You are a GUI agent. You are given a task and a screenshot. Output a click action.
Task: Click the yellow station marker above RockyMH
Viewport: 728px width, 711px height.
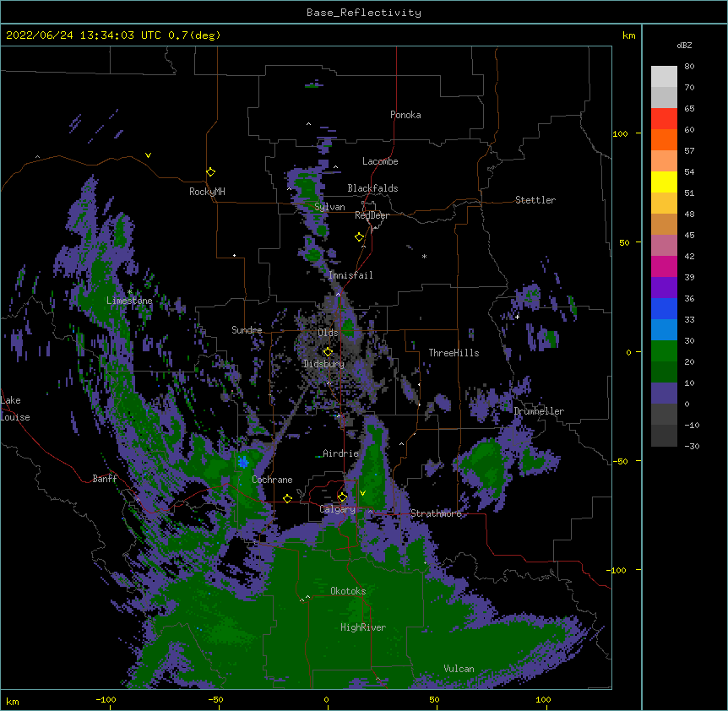tap(211, 172)
